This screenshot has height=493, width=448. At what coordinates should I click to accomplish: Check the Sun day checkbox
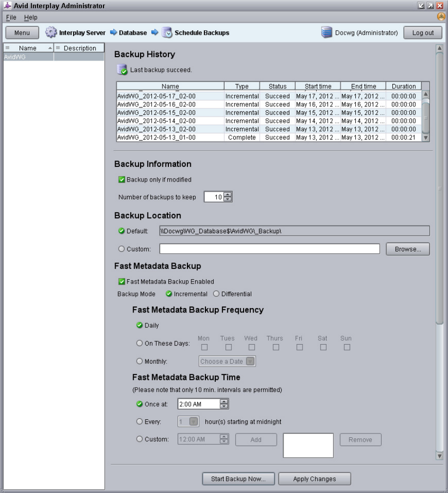[347, 347]
